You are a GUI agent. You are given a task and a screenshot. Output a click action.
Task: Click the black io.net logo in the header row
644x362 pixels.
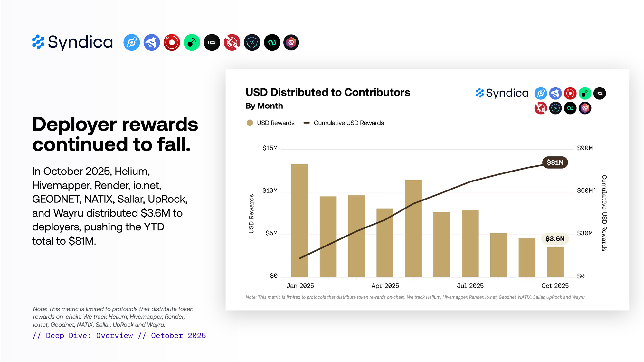point(212,42)
